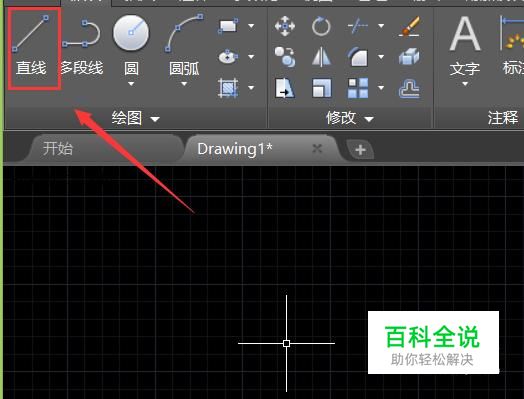Open the 圆 circle options dropdown arrow

[x=131, y=84]
